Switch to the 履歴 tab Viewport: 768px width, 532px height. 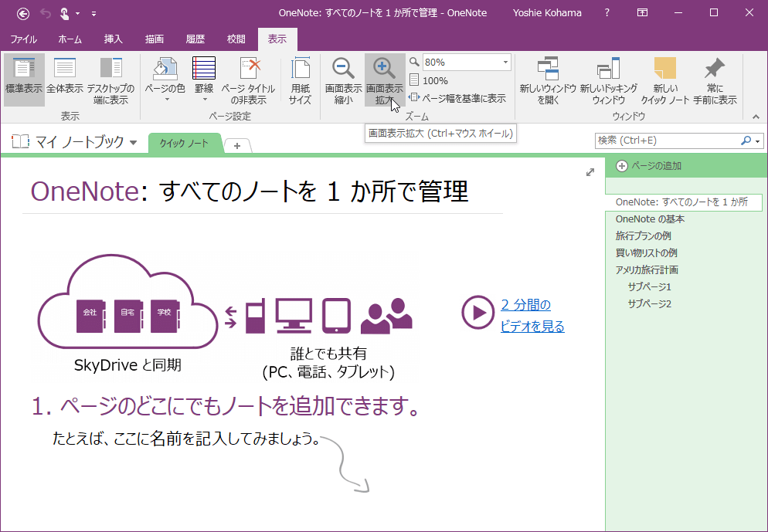[195, 39]
